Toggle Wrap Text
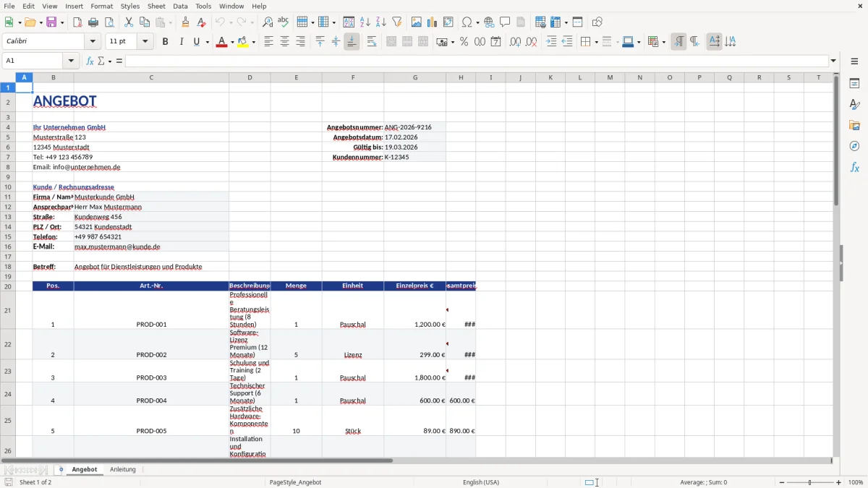 tap(372, 42)
